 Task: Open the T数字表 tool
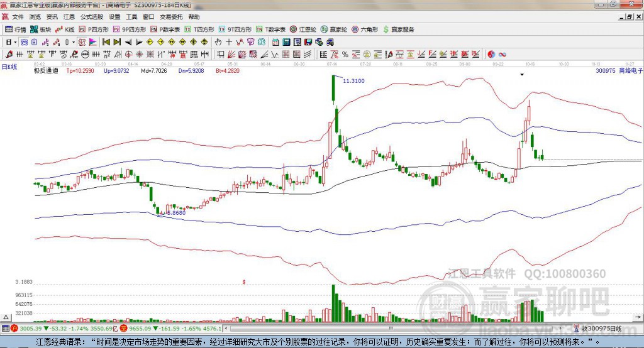270,30
